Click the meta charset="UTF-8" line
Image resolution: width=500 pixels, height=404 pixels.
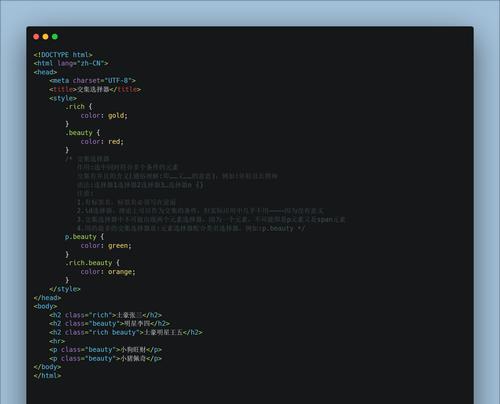point(92,81)
